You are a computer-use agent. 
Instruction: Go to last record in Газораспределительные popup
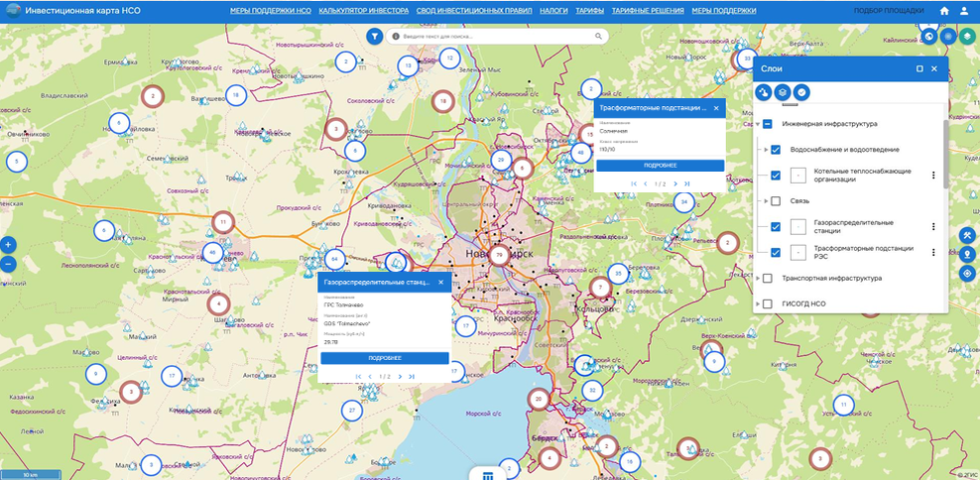412,377
